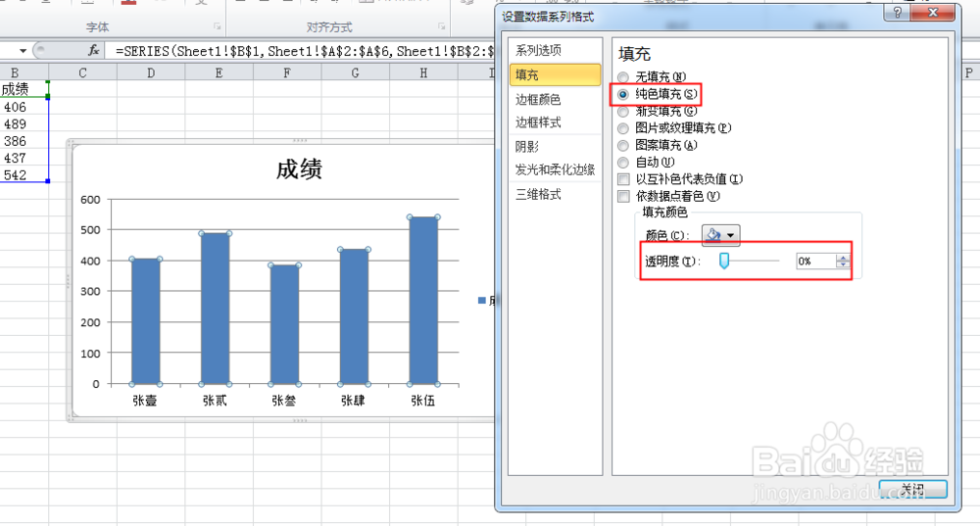
Task: Click the 关闭 button in the dialog
Action: coord(912,490)
